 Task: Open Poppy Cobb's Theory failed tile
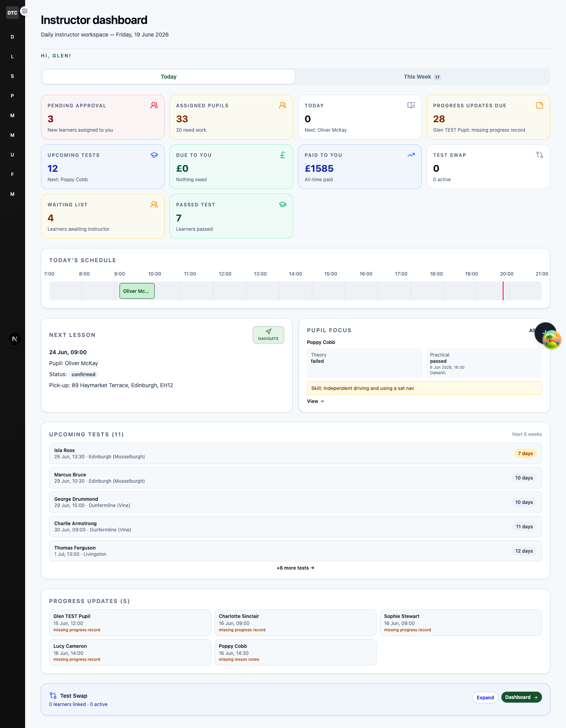click(365, 363)
